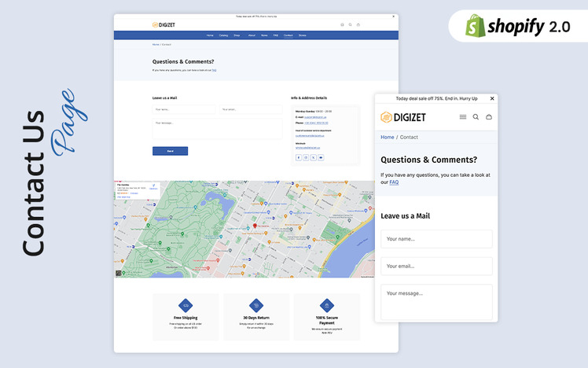Click the Free Shipping card title
588x368 pixels.
(x=186, y=318)
